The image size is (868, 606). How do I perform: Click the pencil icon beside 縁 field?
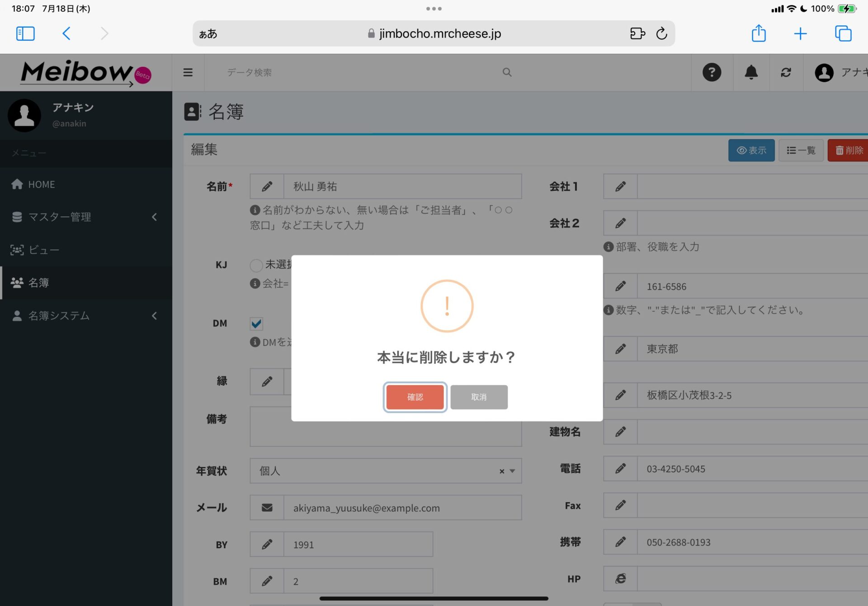[267, 381]
